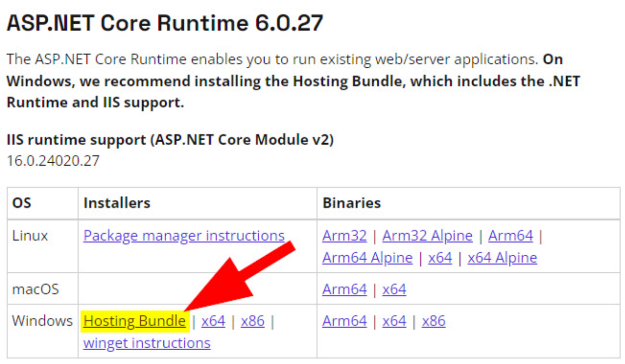This screenshot has height=364, width=625.
Task: Download the Linux Arm64 Alpine binary
Action: tap(367, 258)
